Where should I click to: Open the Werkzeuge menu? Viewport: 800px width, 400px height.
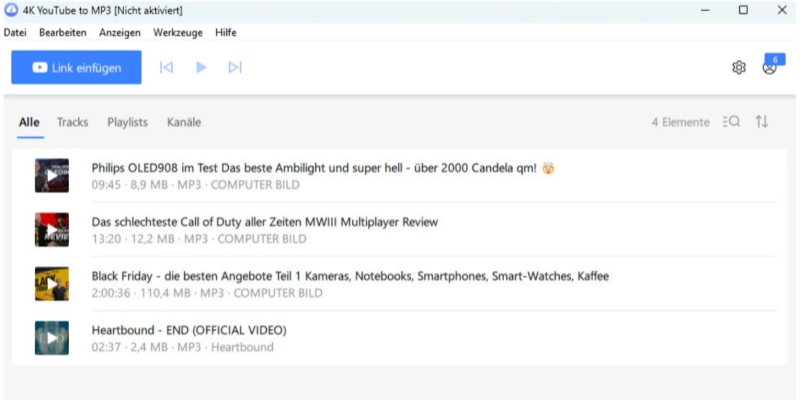[178, 33]
